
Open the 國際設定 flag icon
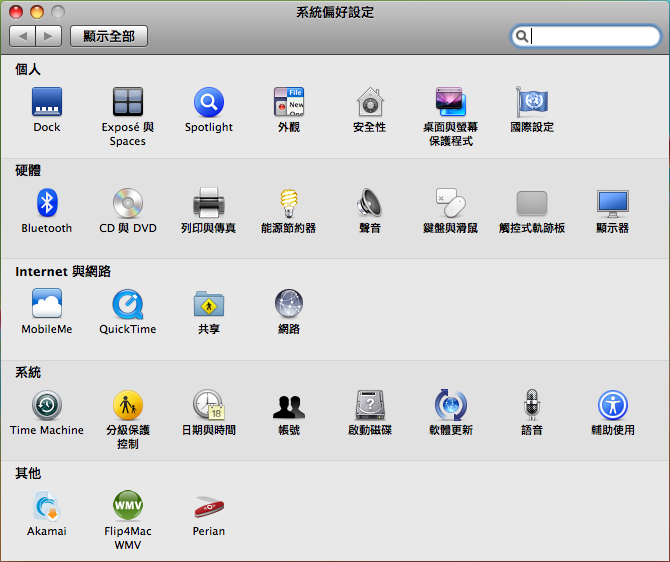(x=532, y=102)
